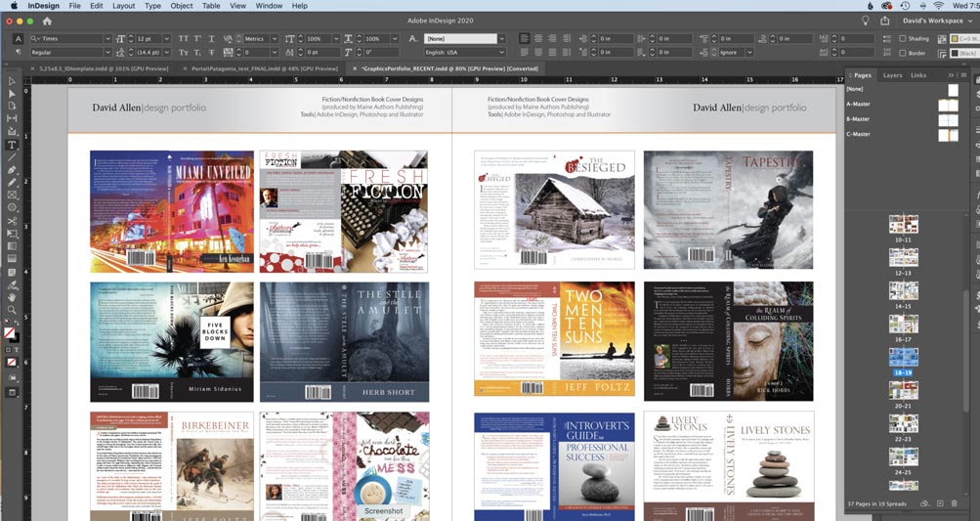The image size is (980, 521).
Task: Switch to the 5.25x8.5_IDtemplate.indd document tab
Action: (104, 68)
